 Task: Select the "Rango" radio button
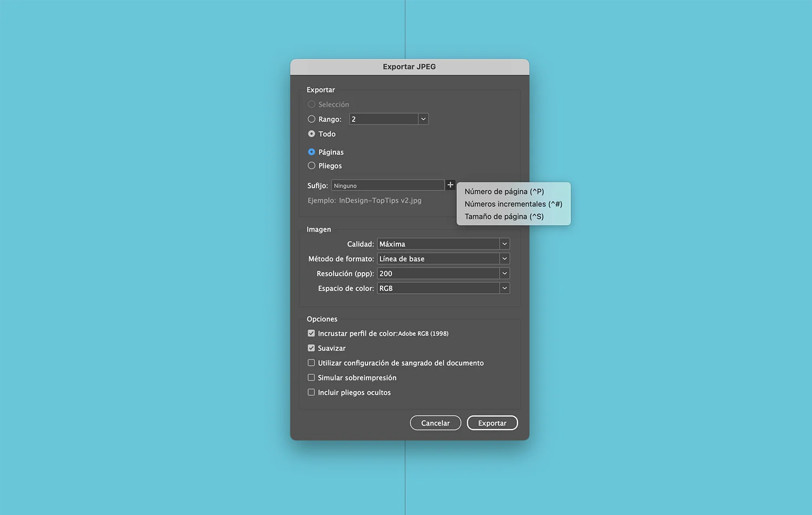pos(312,119)
